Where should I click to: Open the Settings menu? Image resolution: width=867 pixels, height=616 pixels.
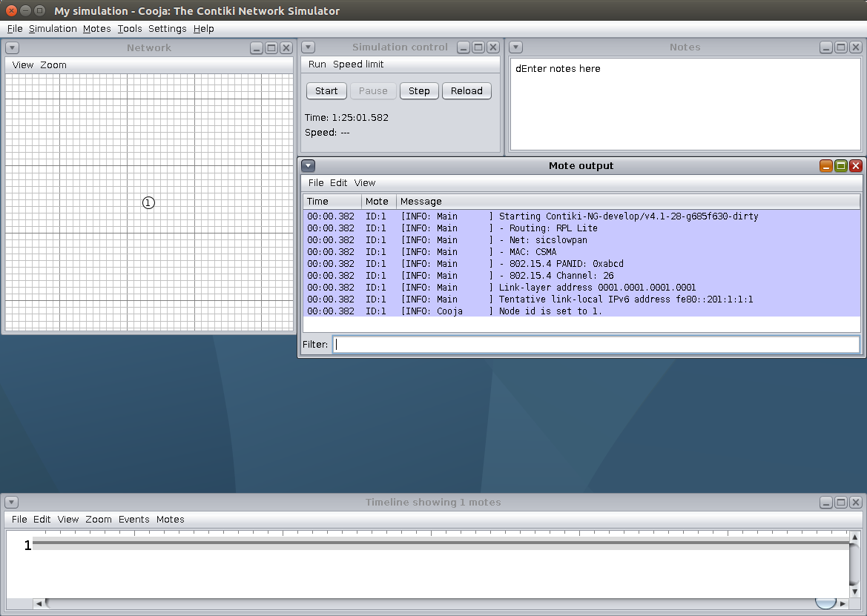coord(167,29)
